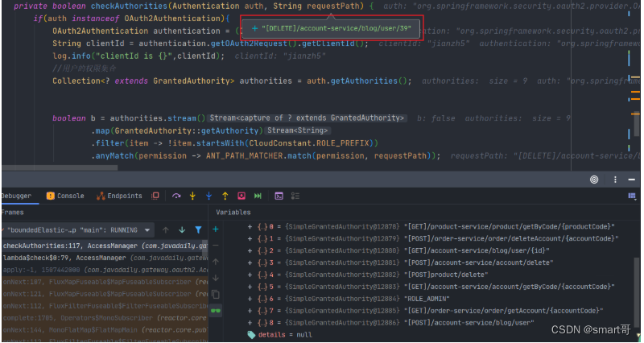This screenshot has width=644, height=343.
Task: Switch to the Endpoints tab
Action: 119,196
